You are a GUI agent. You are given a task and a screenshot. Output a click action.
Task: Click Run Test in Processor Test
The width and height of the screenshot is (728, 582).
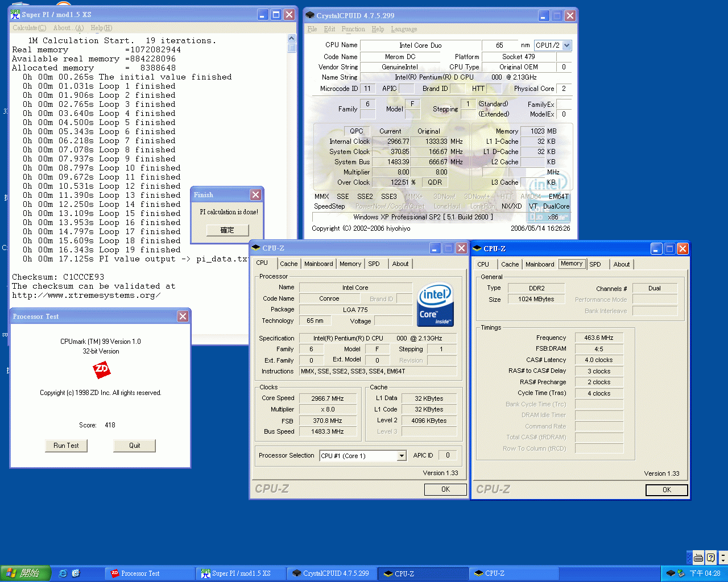tap(66, 446)
